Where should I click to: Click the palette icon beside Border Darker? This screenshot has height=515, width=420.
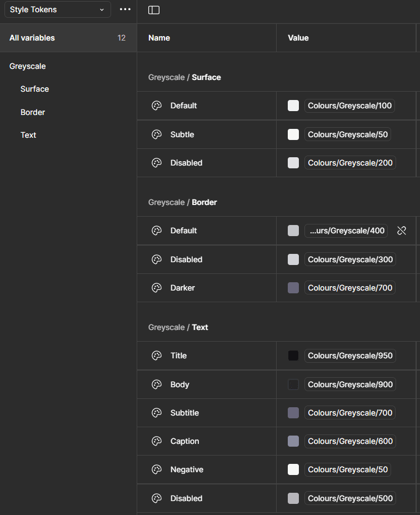(x=157, y=288)
